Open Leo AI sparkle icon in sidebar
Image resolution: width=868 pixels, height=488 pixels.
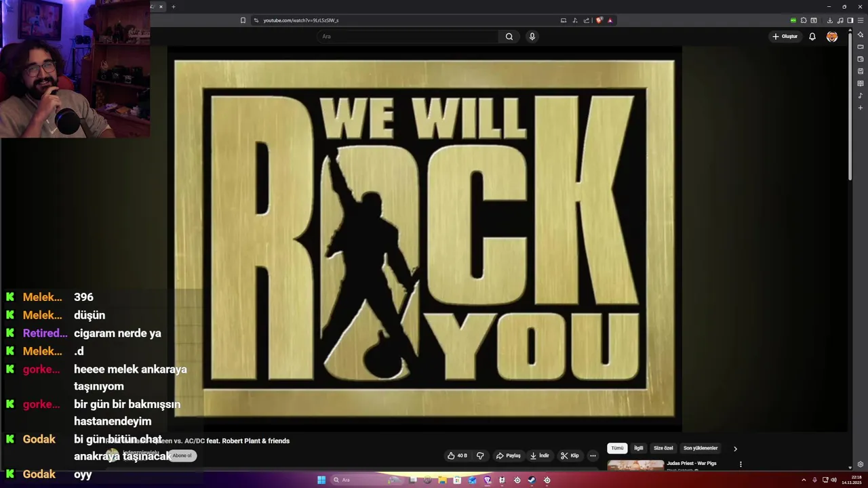click(861, 35)
